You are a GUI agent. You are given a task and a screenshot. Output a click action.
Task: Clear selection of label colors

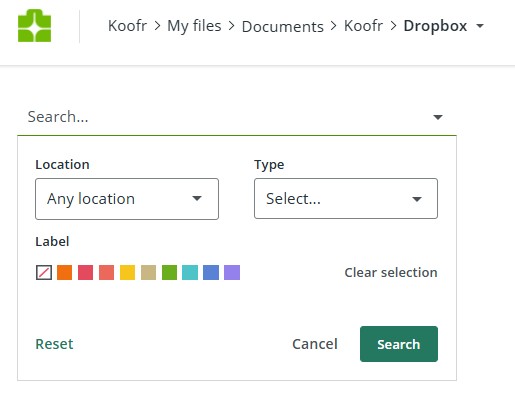[x=391, y=272]
